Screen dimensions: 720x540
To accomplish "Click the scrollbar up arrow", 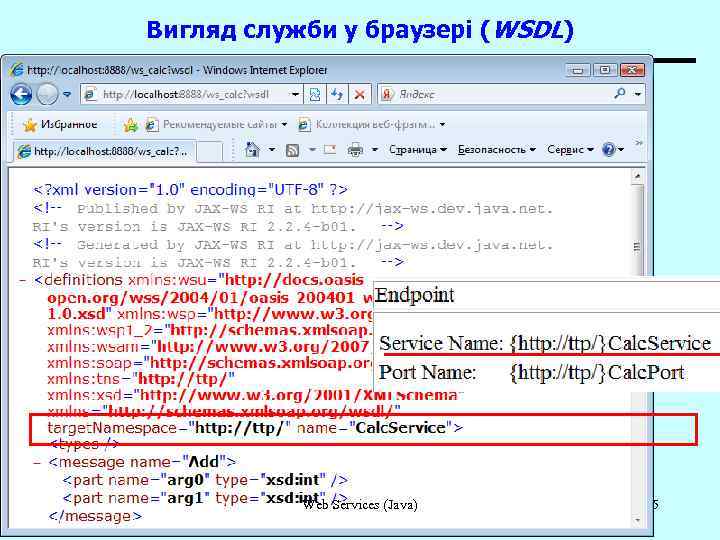I will click(x=637, y=176).
